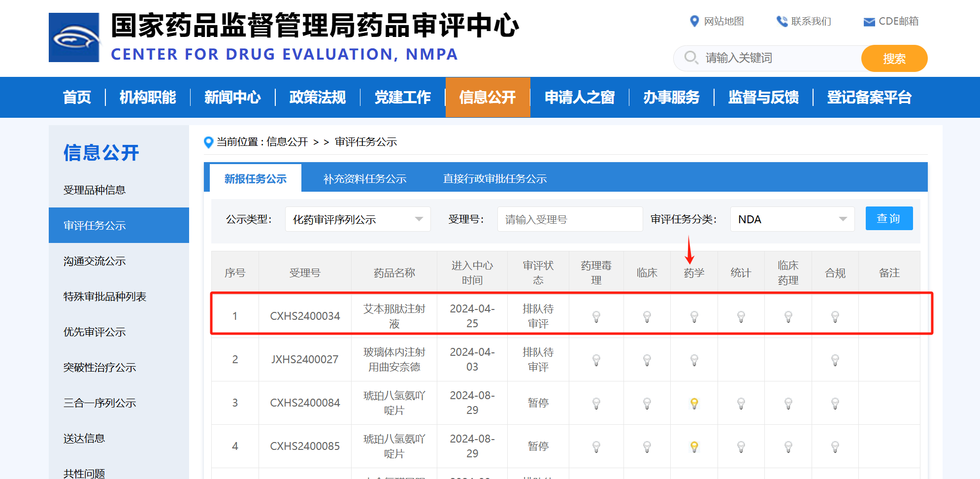
Task: Click 信息公开 link in breadcrumb
Action: tap(287, 142)
